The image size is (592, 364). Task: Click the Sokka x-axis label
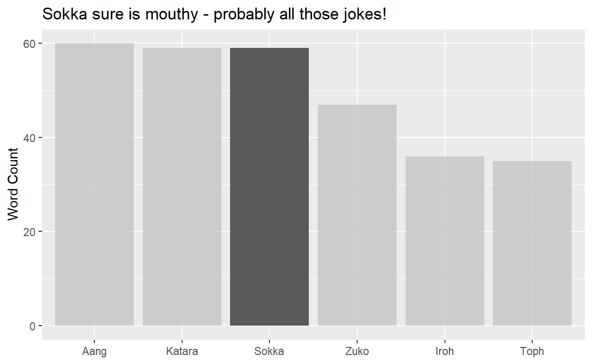tap(269, 352)
